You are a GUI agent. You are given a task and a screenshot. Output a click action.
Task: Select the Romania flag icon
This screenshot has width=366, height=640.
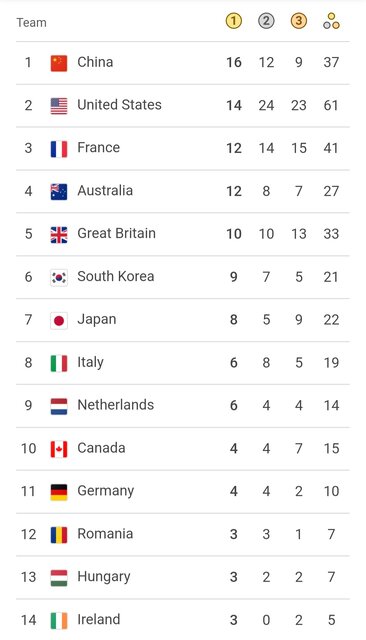(x=59, y=535)
